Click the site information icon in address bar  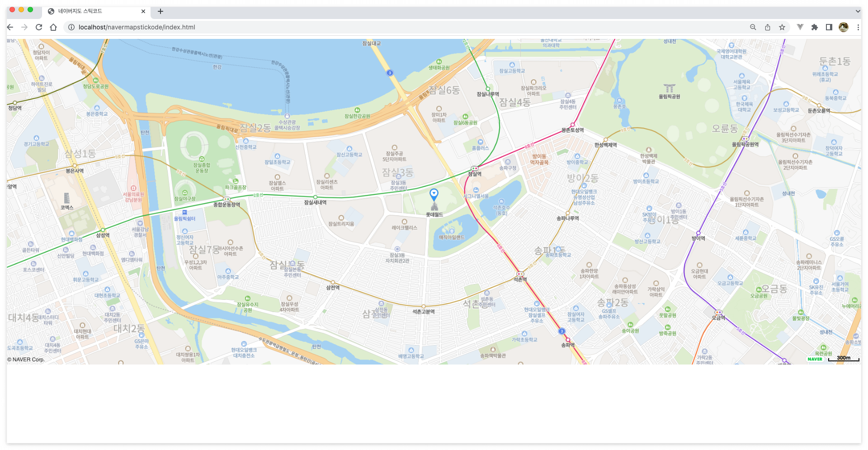[71, 27]
